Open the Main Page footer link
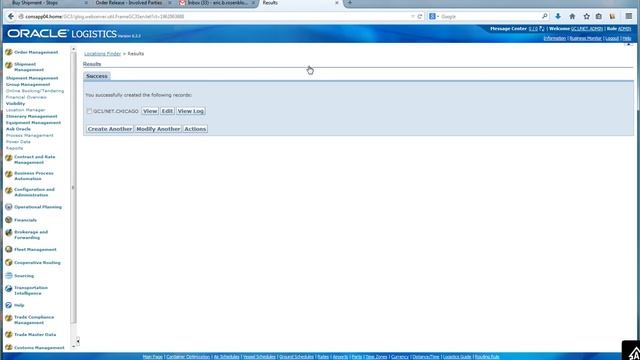This screenshot has width=640, height=360. (x=152, y=357)
